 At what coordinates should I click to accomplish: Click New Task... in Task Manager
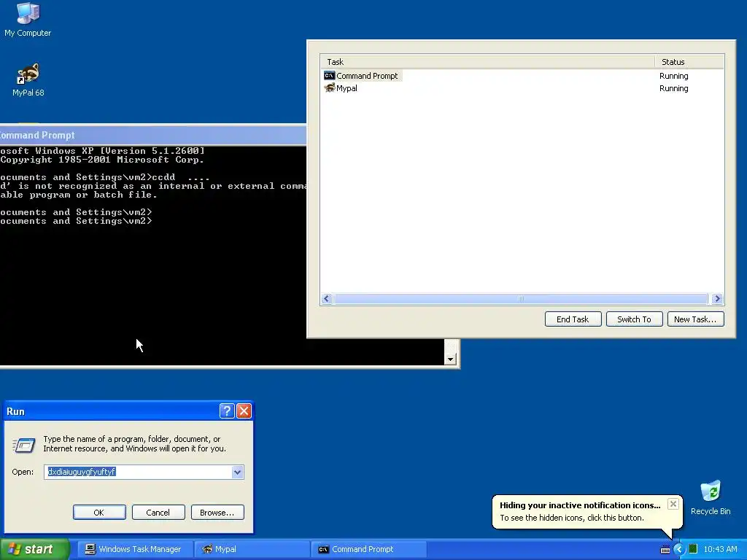click(x=695, y=319)
